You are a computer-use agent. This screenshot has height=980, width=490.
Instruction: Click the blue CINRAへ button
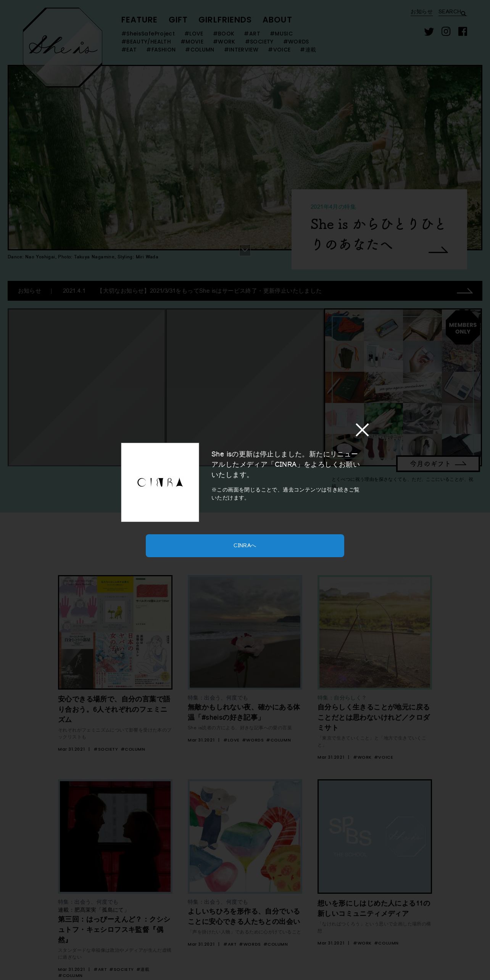pos(245,545)
